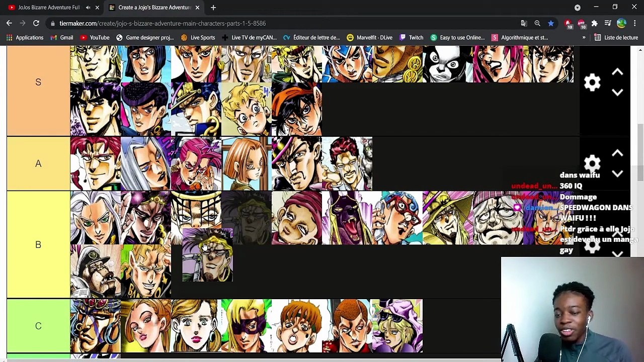Open the Extensions puzzle-piece menu
Image resolution: width=644 pixels, height=362 pixels.
pyautogui.click(x=594, y=23)
